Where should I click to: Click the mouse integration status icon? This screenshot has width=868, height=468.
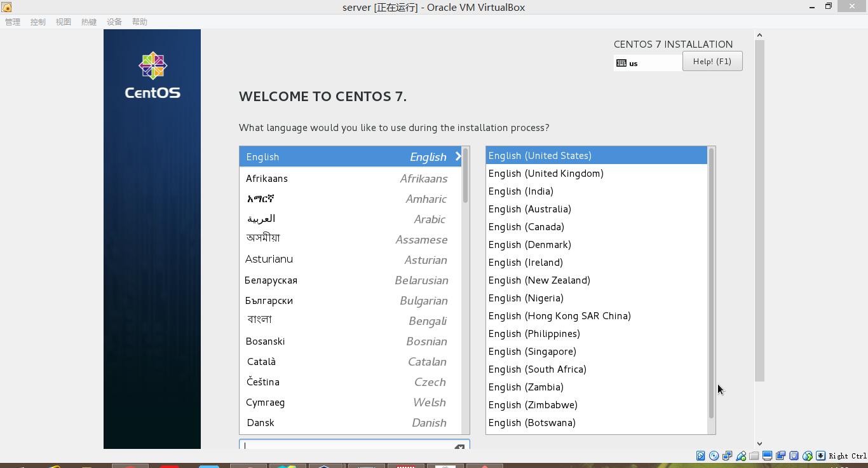coord(807,455)
